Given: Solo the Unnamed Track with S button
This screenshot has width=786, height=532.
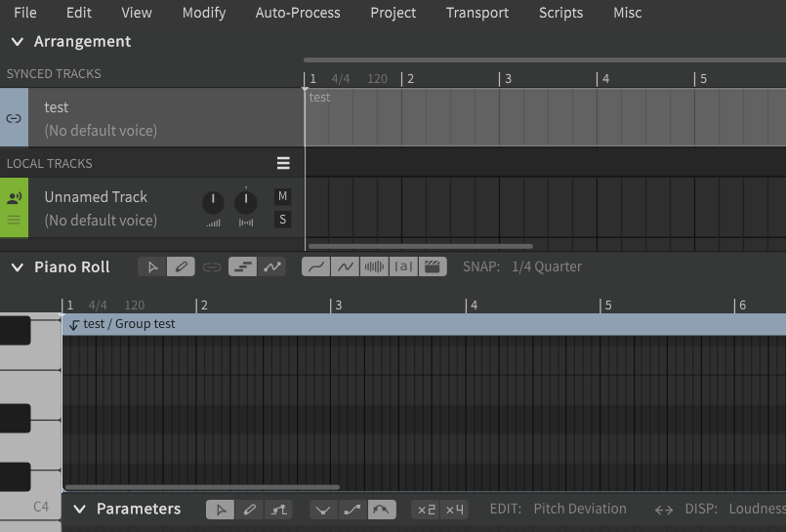Looking at the screenshot, I should click(x=283, y=220).
